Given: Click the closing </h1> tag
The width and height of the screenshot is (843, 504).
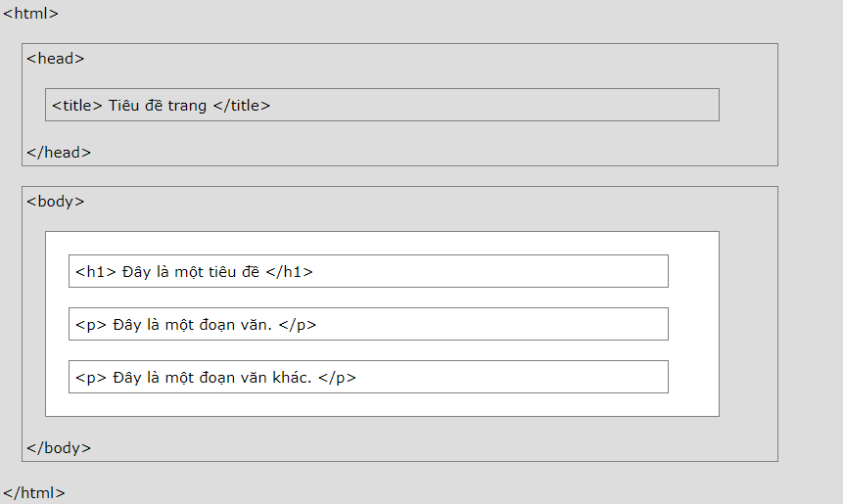Looking at the screenshot, I should (x=289, y=272).
